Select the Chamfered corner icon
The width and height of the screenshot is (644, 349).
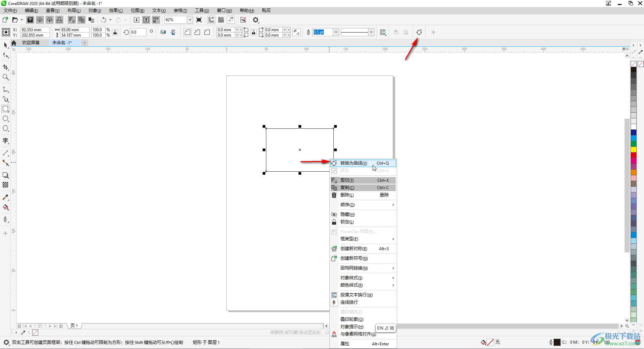click(x=207, y=32)
